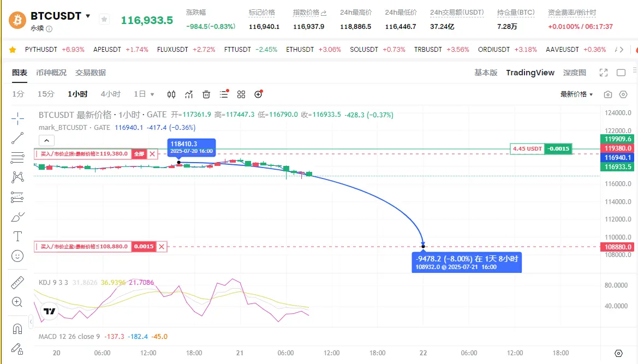
Task: Toggle the lock drawings pencil icon
Action: pyautogui.click(x=17, y=349)
